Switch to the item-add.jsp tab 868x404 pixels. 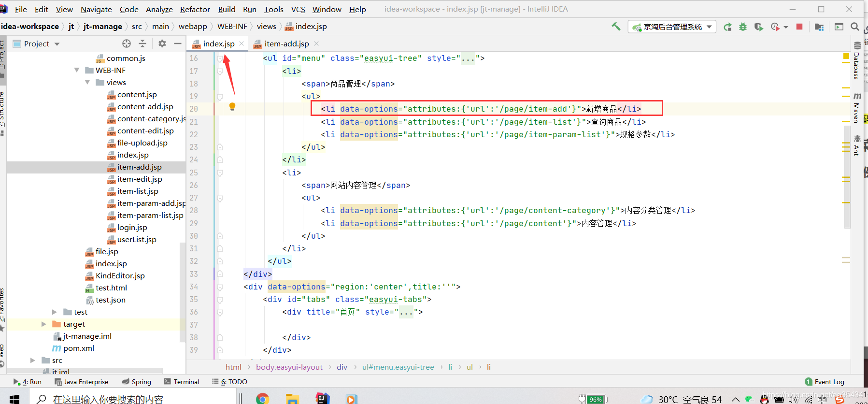pyautogui.click(x=286, y=43)
